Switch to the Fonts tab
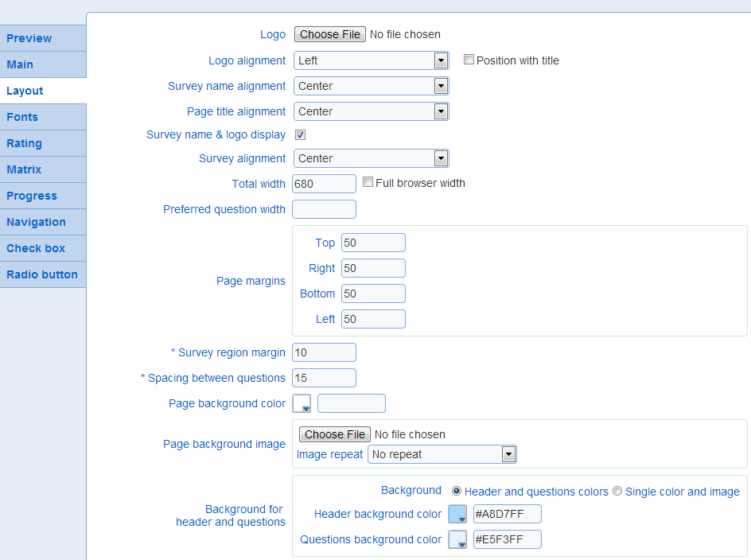This screenshot has height=560, width=751. click(x=43, y=117)
